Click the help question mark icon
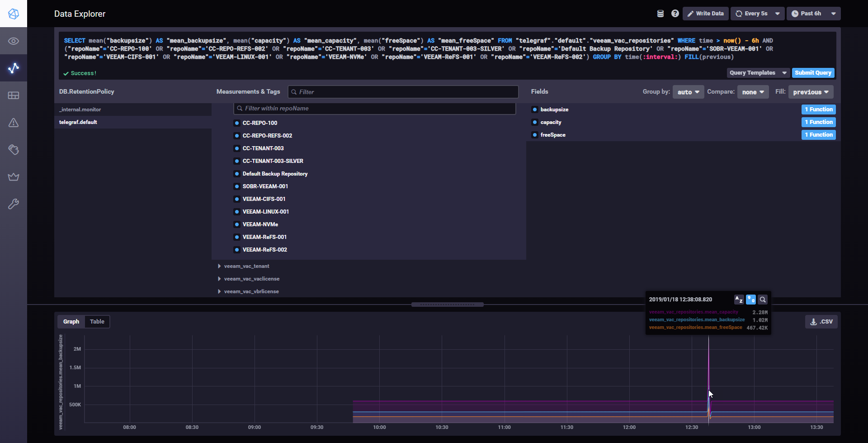This screenshot has height=443, width=868. (675, 14)
